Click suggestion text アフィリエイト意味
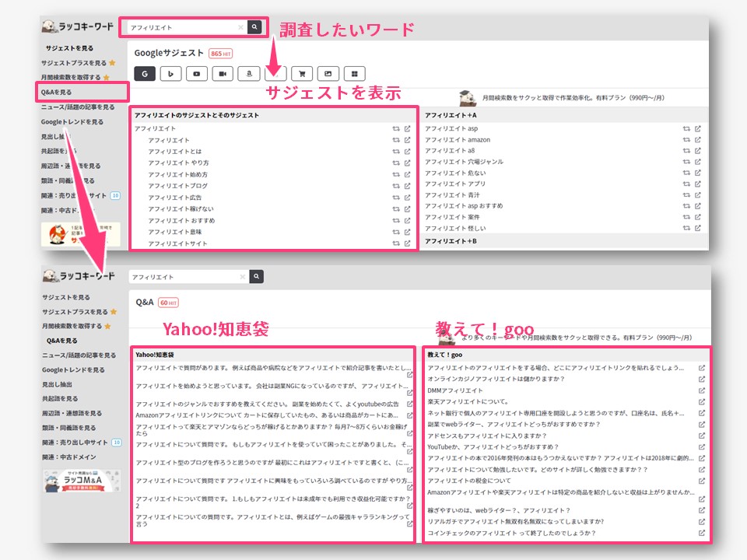The height and width of the screenshot is (560, 747). pyautogui.click(x=175, y=232)
